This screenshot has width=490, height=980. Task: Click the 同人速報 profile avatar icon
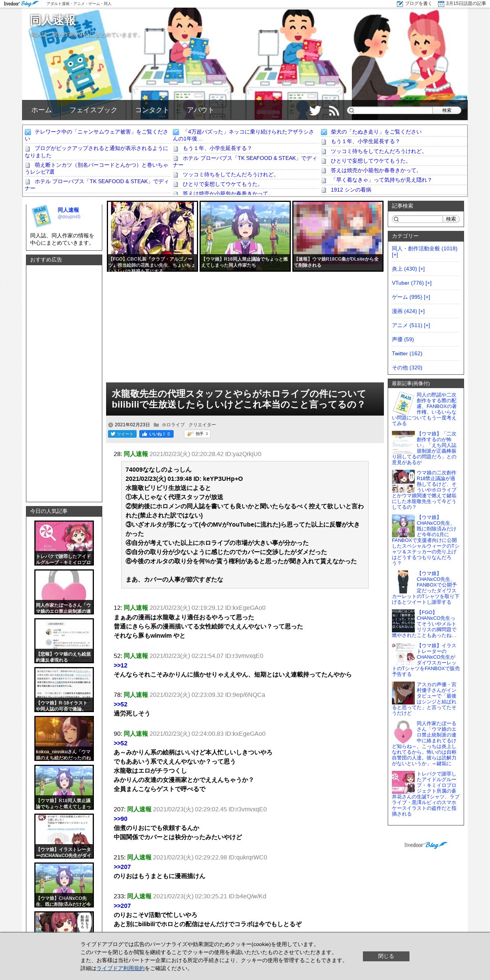click(42, 216)
